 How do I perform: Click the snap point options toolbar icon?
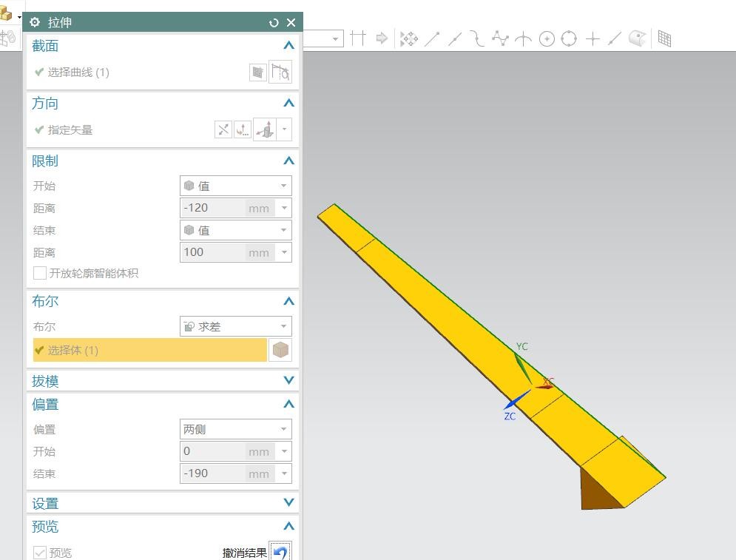click(358, 38)
